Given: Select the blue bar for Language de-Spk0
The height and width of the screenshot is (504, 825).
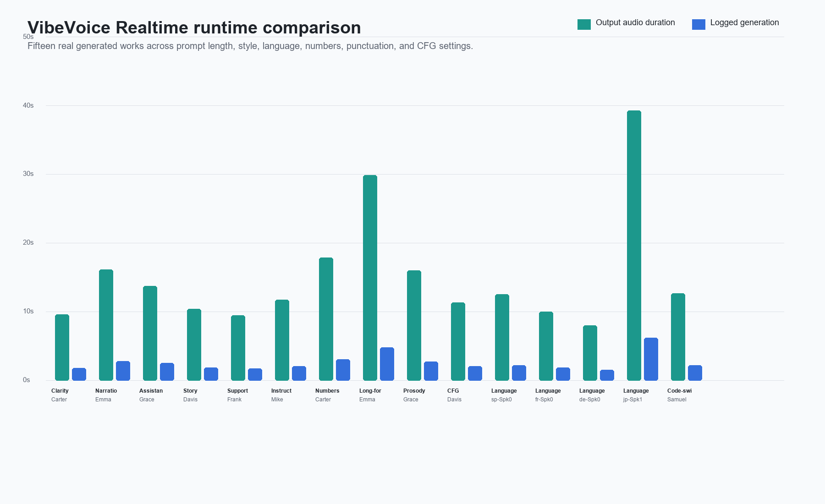Looking at the screenshot, I should click(x=607, y=375).
